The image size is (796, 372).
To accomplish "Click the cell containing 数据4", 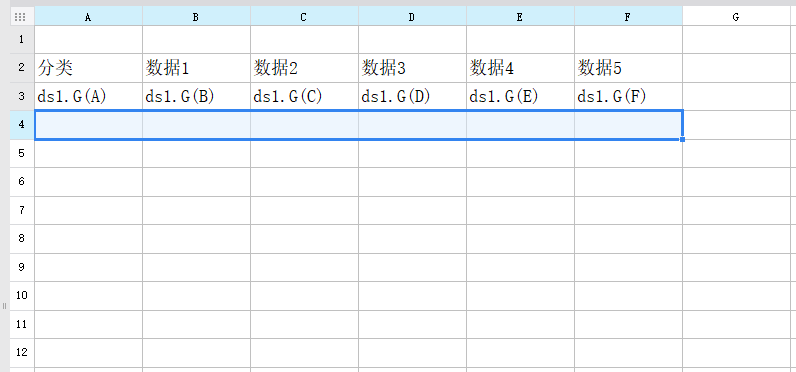I will (x=520, y=68).
